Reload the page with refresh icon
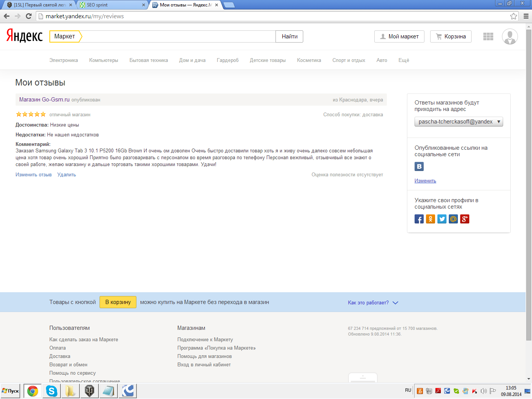The width and height of the screenshot is (532, 399). pyautogui.click(x=28, y=16)
